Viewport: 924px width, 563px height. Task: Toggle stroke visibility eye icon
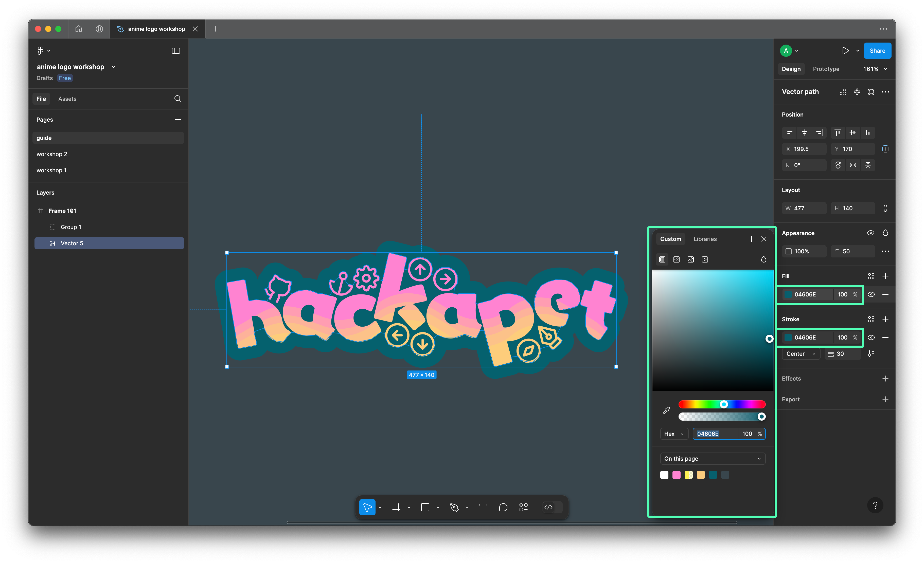[x=871, y=337]
